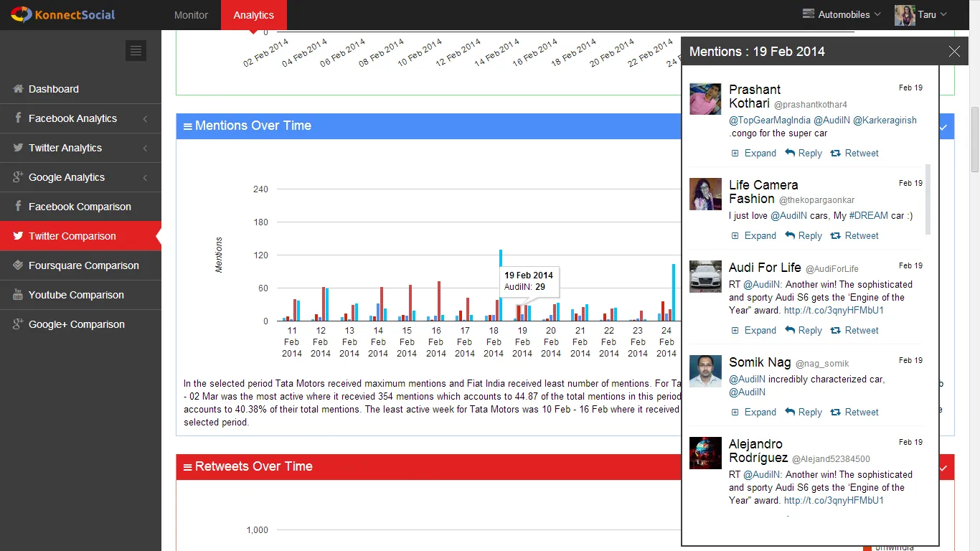
Task: Toggle the sidebar hamburger menu icon
Action: 136,50
